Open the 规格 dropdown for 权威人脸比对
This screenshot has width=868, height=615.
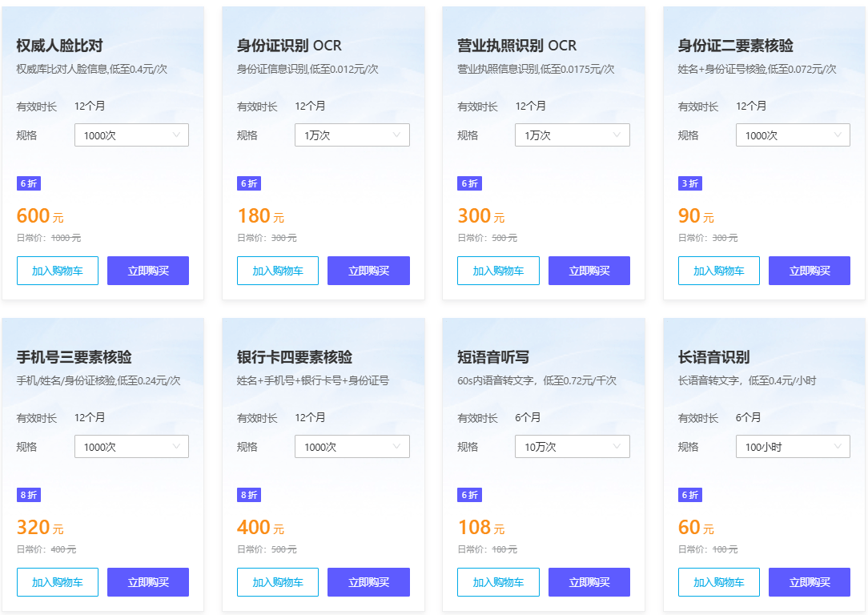click(x=131, y=135)
